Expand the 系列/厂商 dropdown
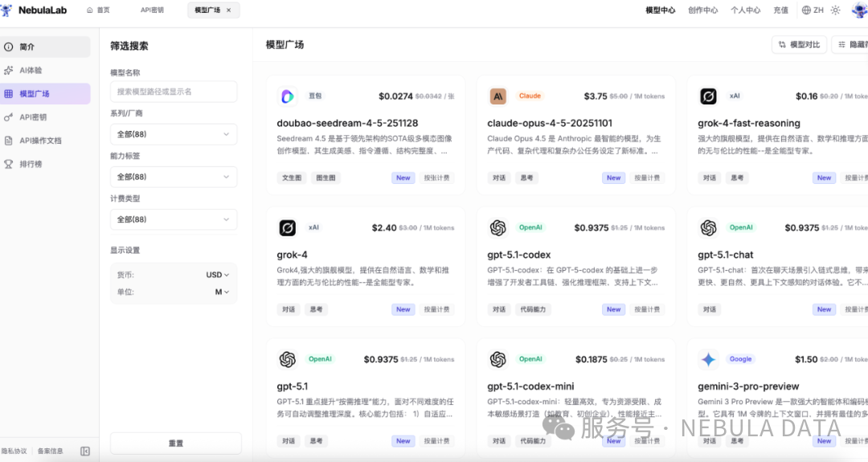This screenshot has width=868, height=462. click(x=174, y=134)
